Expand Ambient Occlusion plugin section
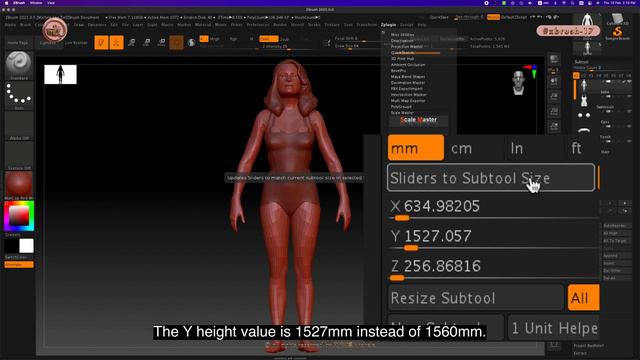The width and height of the screenshot is (640, 360). 408,65
